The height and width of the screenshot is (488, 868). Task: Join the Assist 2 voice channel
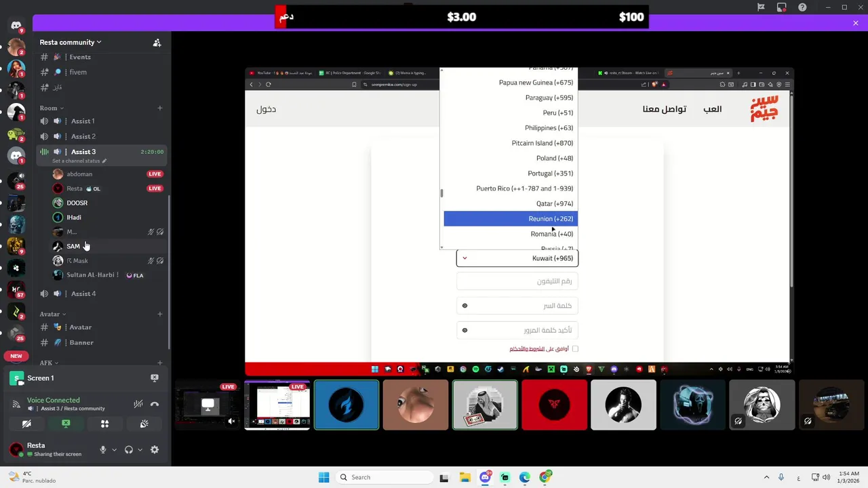coord(102,136)
